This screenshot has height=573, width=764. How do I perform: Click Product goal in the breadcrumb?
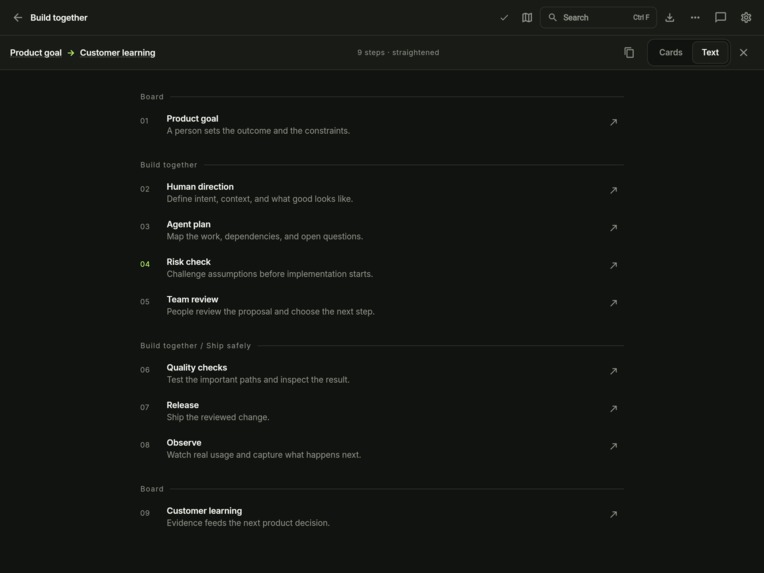[36, 53]
